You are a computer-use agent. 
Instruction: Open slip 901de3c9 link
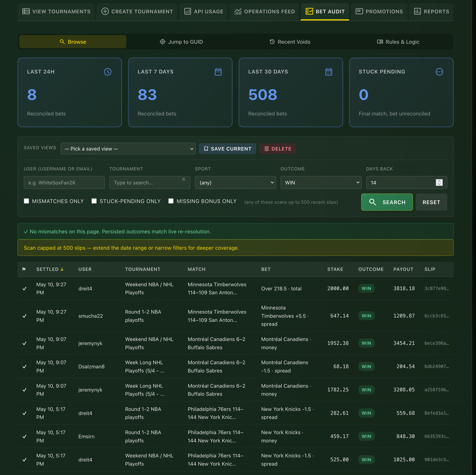(x=436, y=460)
